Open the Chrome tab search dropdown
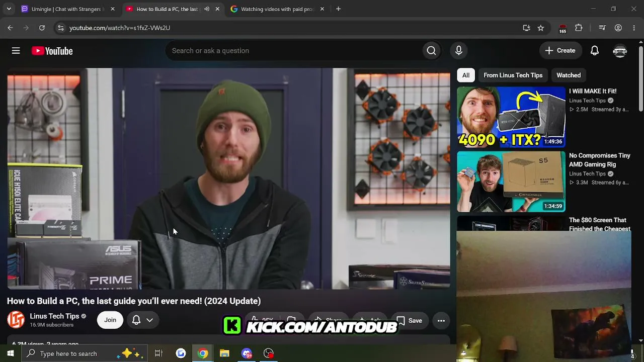644x362 pixels. [x=9, y=9]
